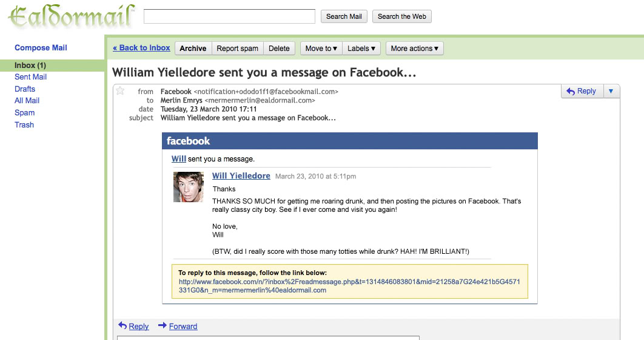The height and width of the screenshot is (340, 644).
Task: Click the Ealdormail logo
Action: coord(72,16)
